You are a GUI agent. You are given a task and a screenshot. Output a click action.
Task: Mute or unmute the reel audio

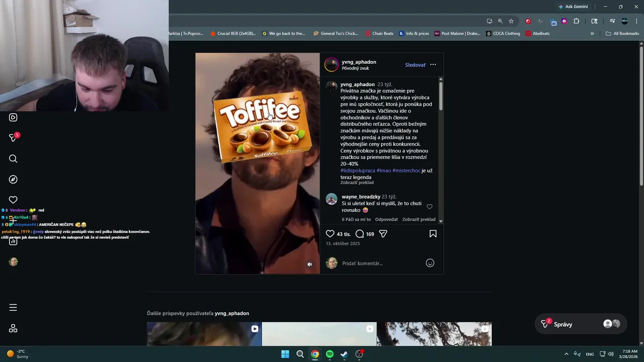[x=309, y=264]
